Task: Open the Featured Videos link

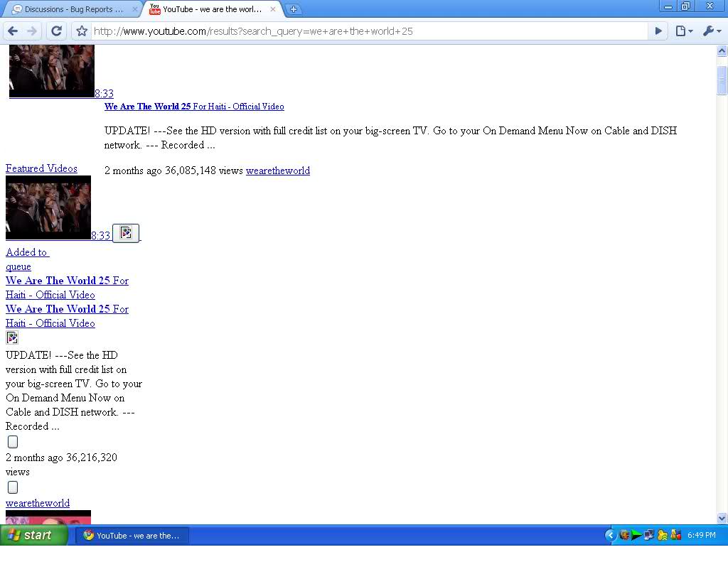Action: coord(41,168)
